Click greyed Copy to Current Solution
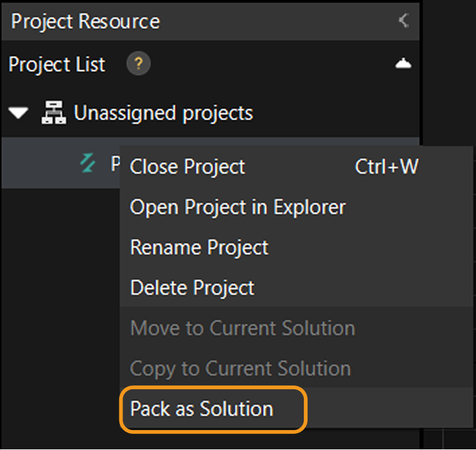 pyautogui.click(x=241, y=369)
